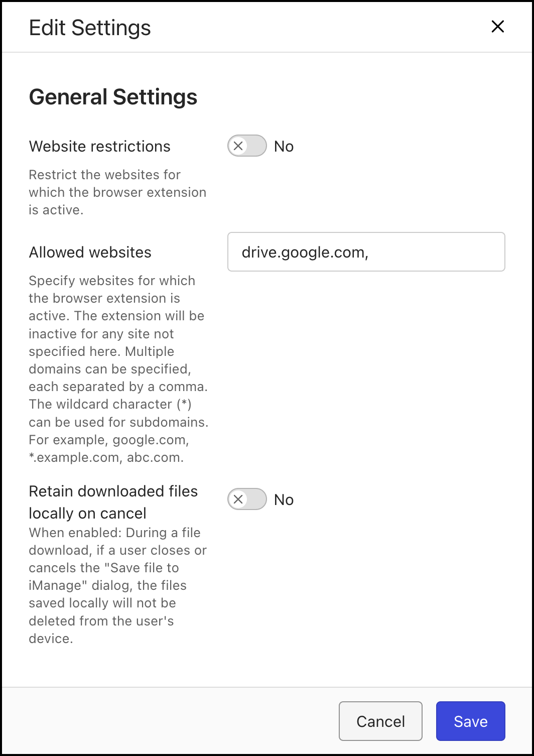Enable Retain downloaded files locally on cancel

tap(247, 499)
